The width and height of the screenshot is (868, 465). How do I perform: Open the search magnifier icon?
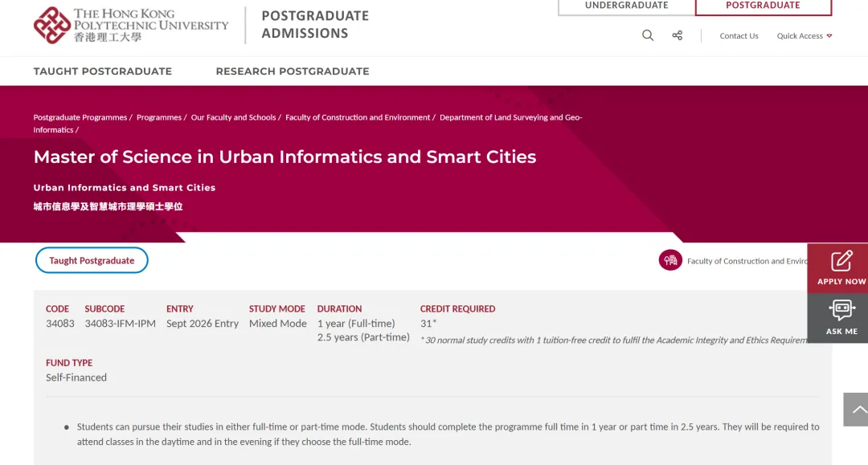[x=648, y=35]
